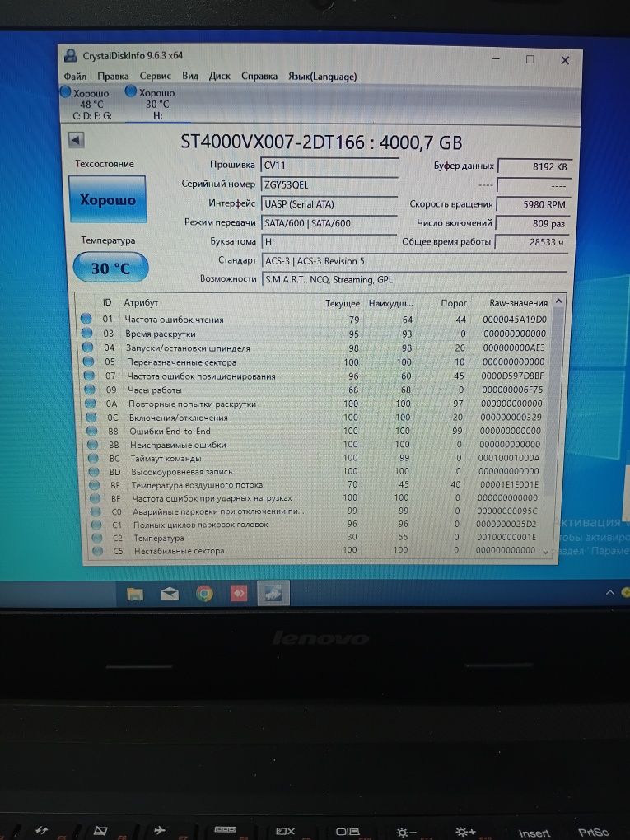Click the status icon for attribute C5
Screen dimensions: 630x840
(x=98, y=550)
